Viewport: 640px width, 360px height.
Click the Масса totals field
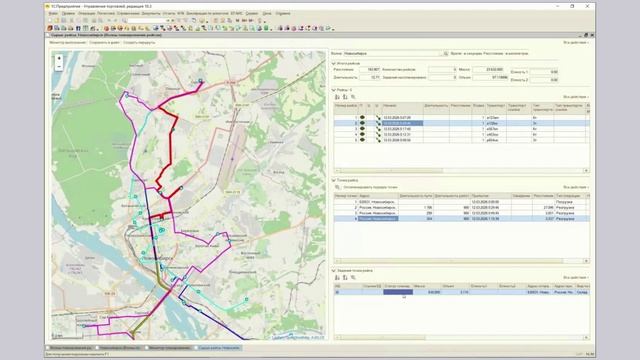488,70
